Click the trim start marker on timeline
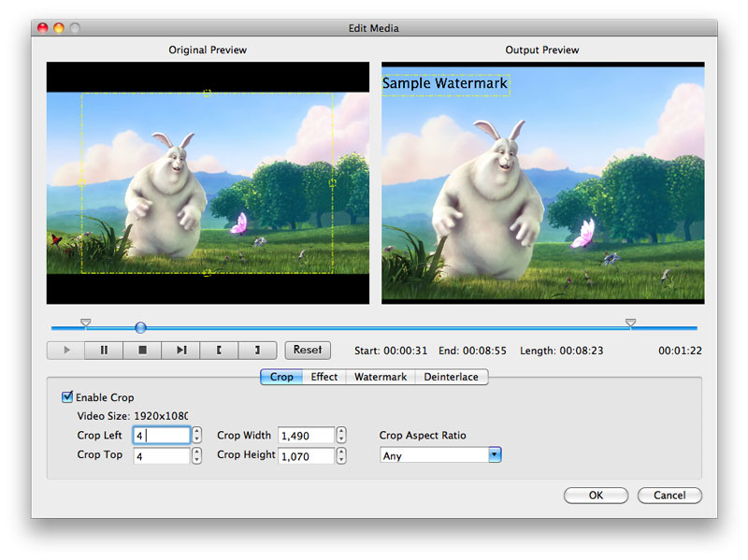 pyautogui.click(x=86, y=323)
